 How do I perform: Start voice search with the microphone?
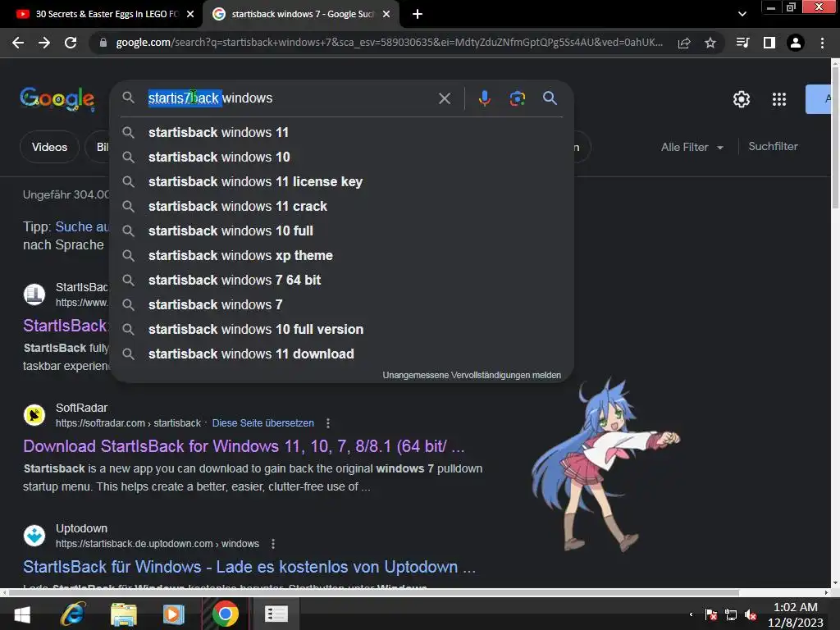[484, 98]
